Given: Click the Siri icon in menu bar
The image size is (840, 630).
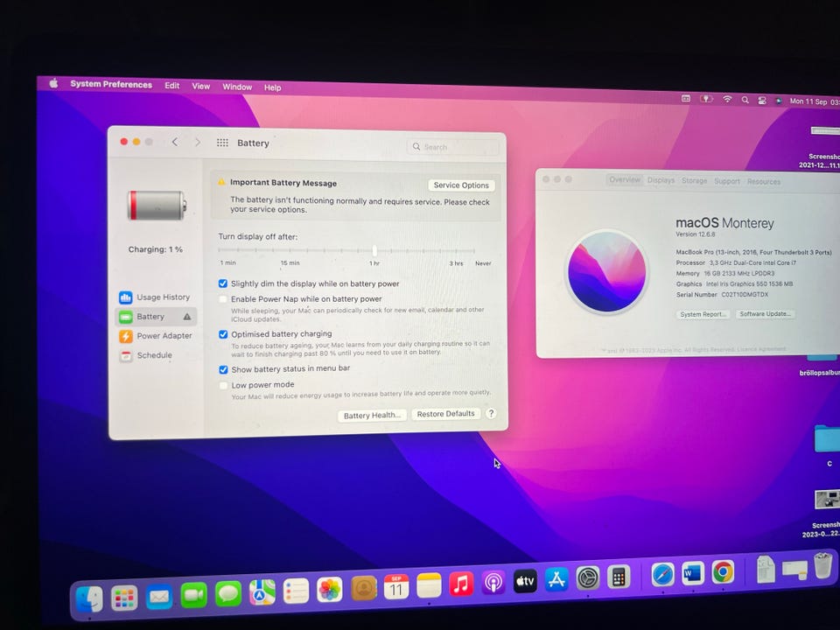Looking at the screenshot, I should point(779,101).
